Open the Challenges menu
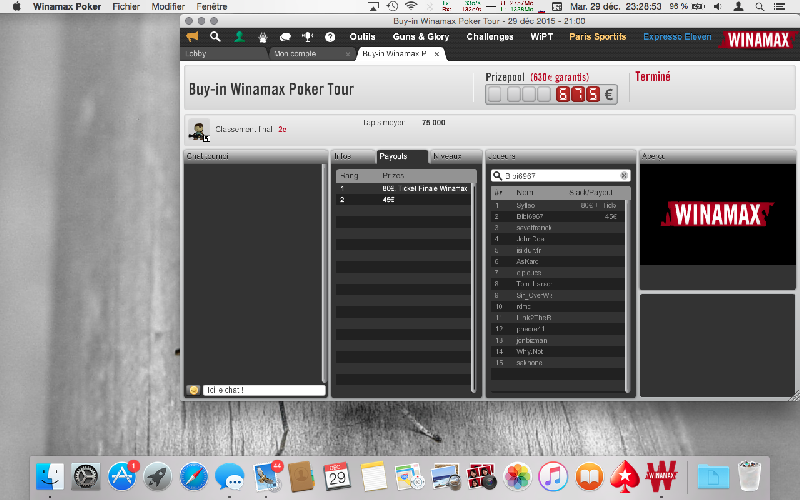 pyautogui.click(x=490, y=37)
